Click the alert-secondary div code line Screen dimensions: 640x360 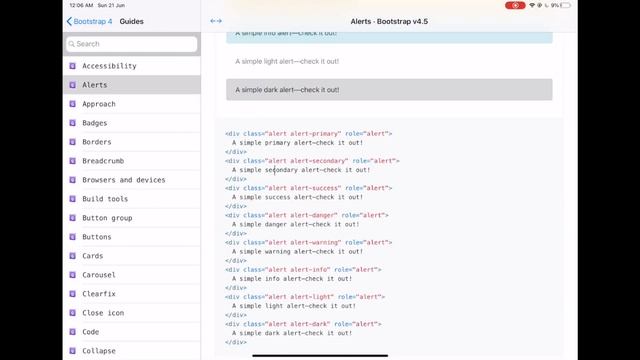click(312, 161)
